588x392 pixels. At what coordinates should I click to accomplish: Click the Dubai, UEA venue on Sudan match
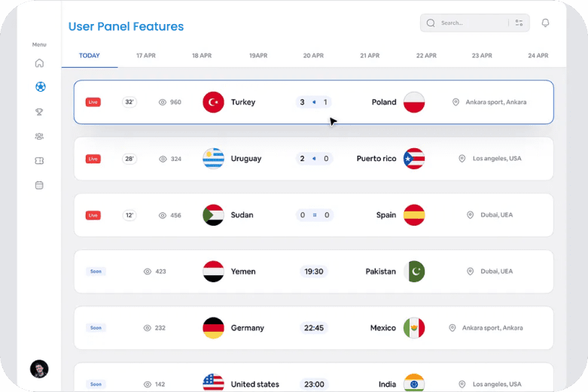496,214
